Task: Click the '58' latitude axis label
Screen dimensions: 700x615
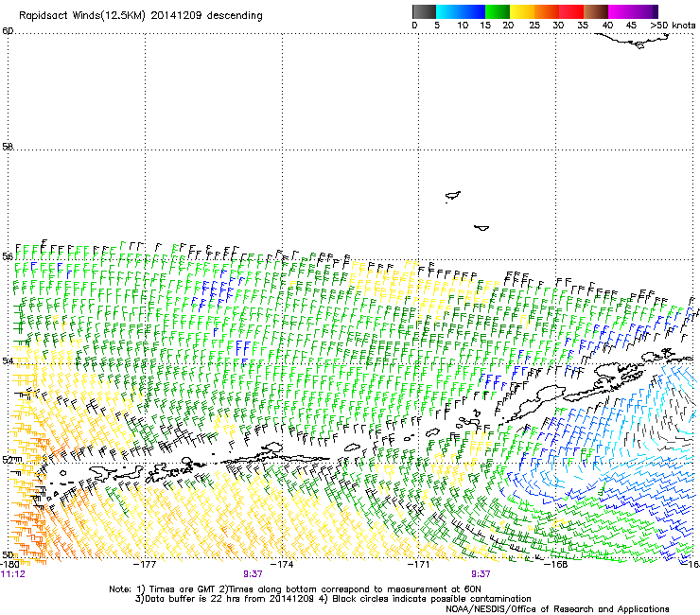Action: (8, 147)
